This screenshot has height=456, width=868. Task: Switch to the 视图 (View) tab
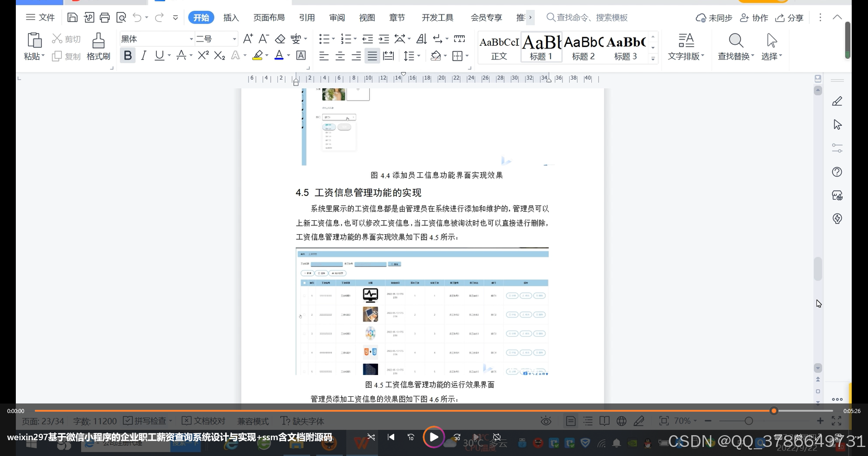point(367,18)
